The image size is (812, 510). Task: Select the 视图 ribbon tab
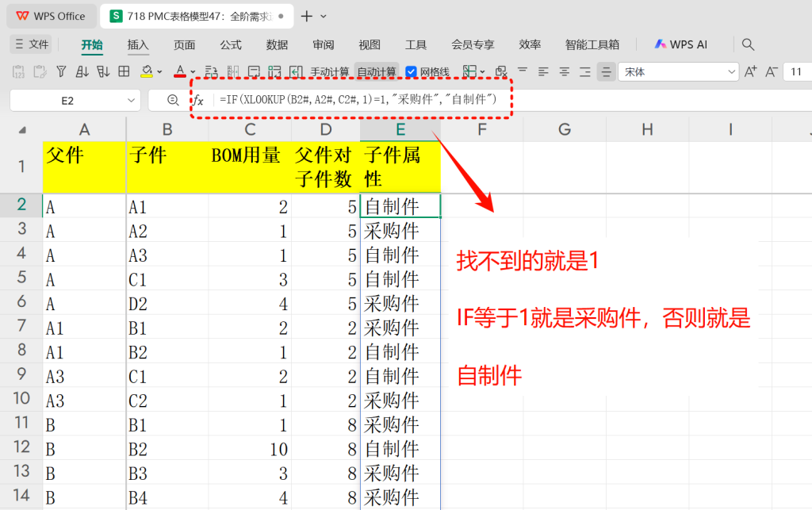click(370, 44)
